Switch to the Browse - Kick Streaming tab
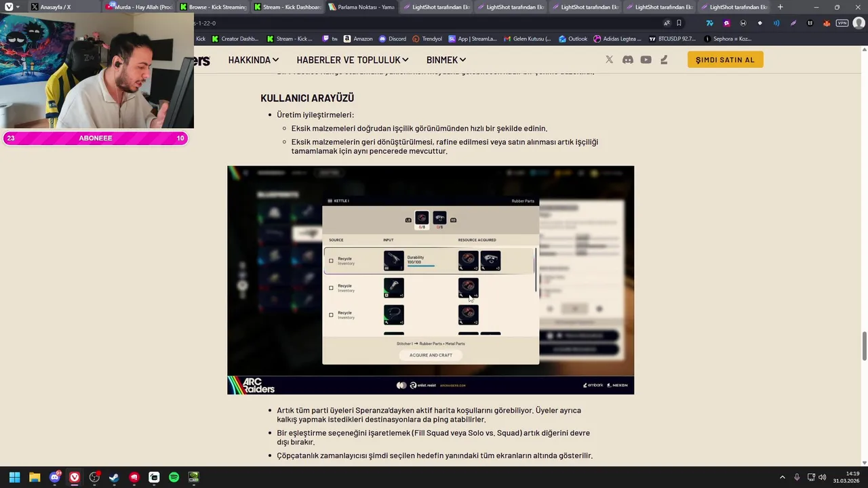Image resolution: width=868 pixels, height=488 pixels. pyautogui.click(x=214, y=7)
